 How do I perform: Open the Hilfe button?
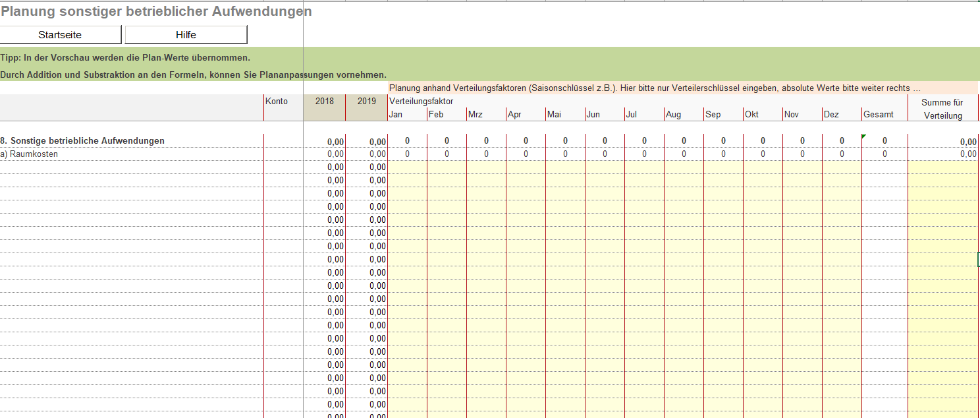186,35
